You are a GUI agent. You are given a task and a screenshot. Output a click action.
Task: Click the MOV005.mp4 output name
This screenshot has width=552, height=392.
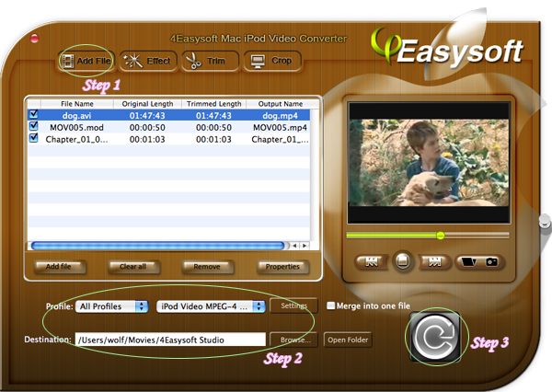click(x=281, y=128)
